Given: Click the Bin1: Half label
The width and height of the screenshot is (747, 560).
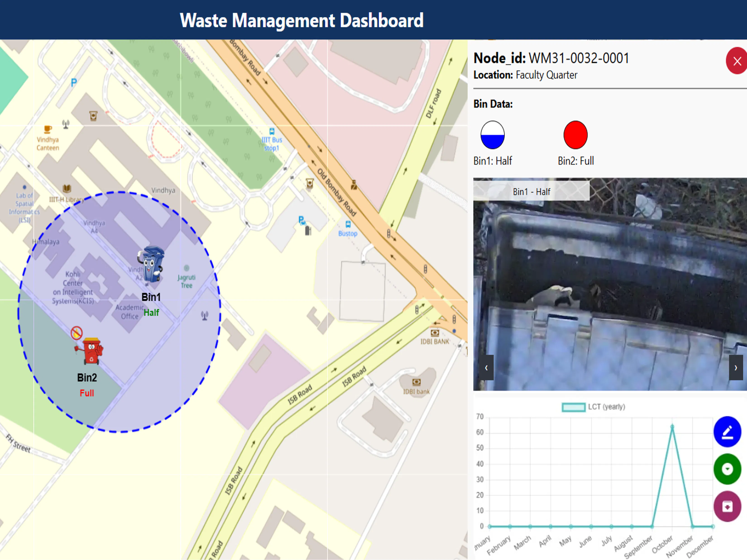Looking at the screenshot, I should 493,161.
